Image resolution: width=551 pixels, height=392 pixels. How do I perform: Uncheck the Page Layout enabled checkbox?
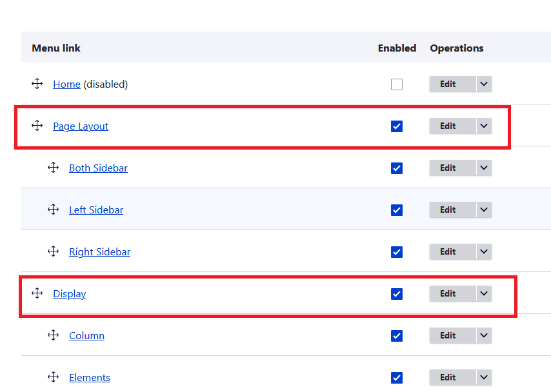397,126
